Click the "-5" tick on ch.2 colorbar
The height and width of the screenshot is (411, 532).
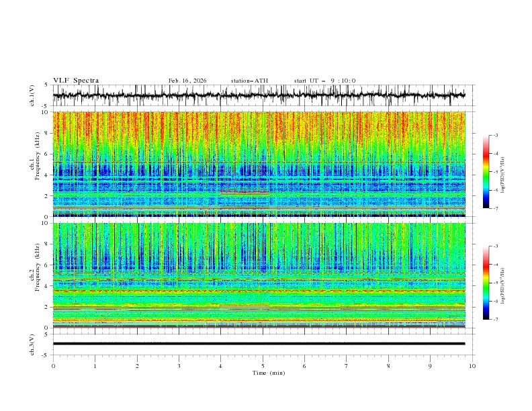495,283
